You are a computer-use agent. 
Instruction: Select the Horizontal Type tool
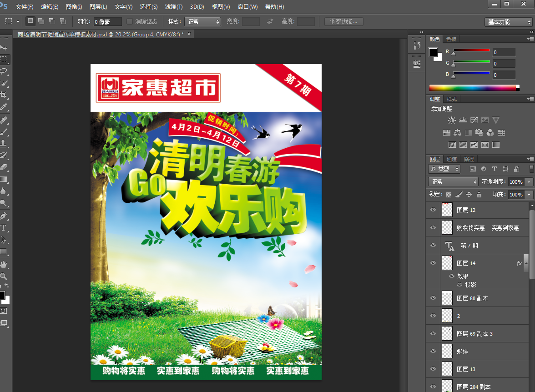point(4,227)
